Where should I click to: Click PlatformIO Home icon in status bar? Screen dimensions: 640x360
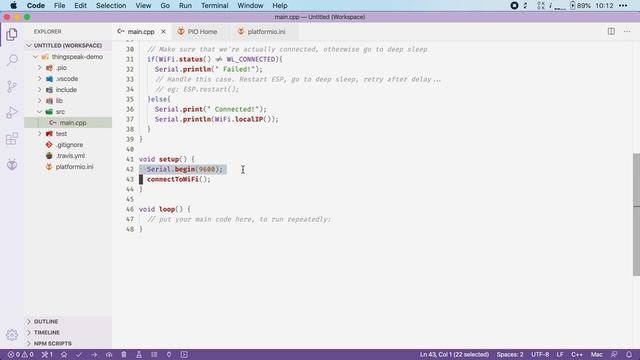click(x=64, y=355)
